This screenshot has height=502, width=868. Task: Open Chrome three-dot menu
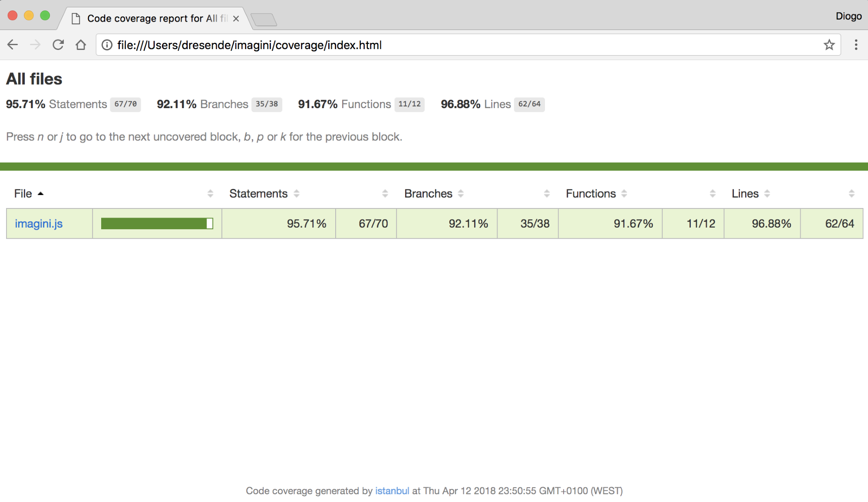(x=856, y=45)
